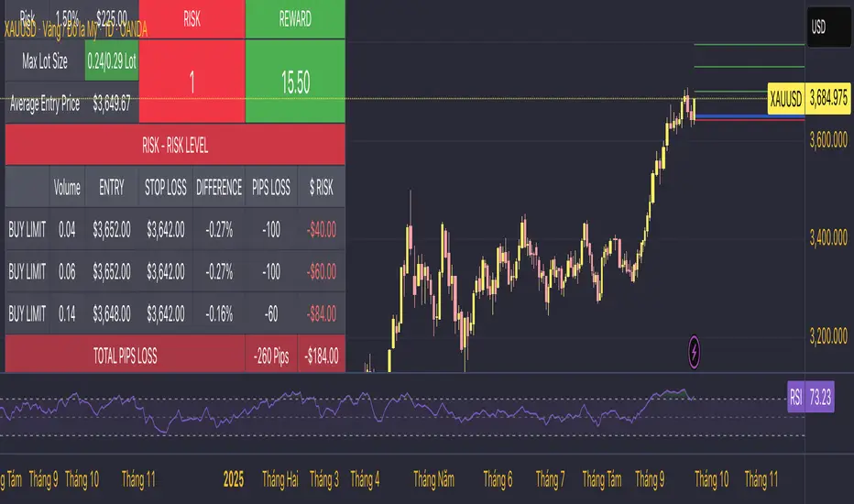Select the -$60.00 risk cell

(x=322, y=271)
